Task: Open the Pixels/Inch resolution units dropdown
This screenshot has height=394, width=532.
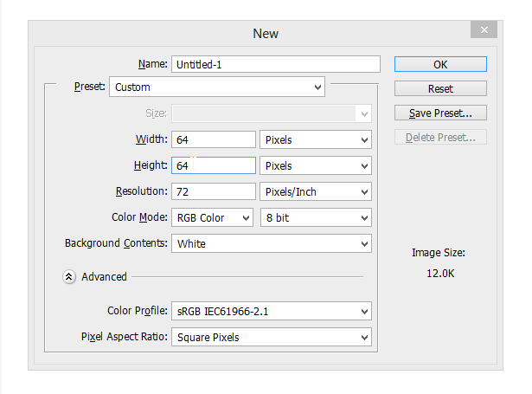Action: pyautogui.click(x=316, y=191)
